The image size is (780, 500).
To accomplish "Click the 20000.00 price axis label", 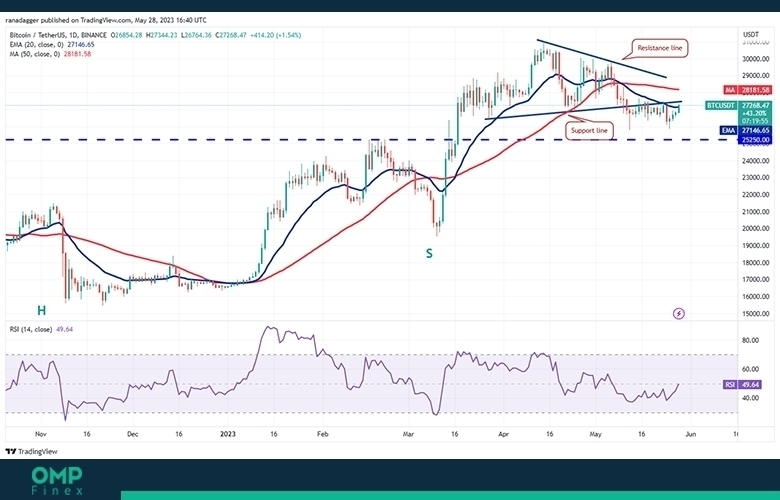I will 756,229.
